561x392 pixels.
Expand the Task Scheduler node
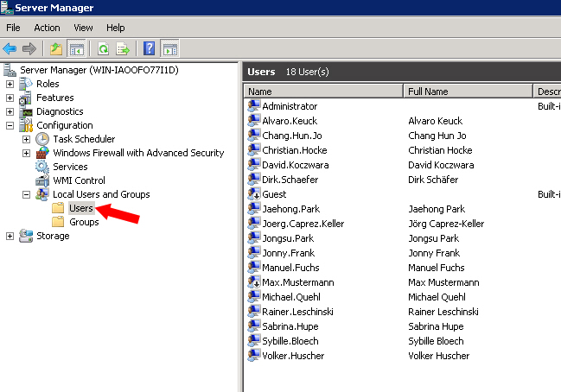click(x=26, y=139)
